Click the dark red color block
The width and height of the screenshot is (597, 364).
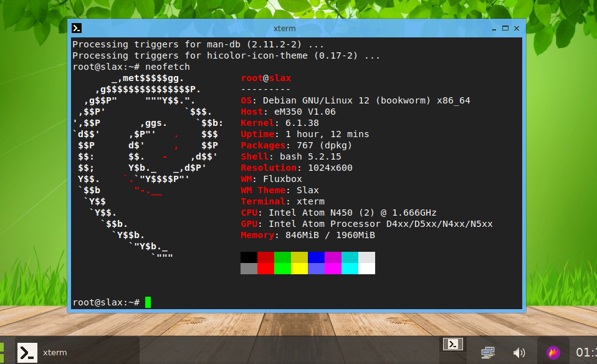pos(265,257)
